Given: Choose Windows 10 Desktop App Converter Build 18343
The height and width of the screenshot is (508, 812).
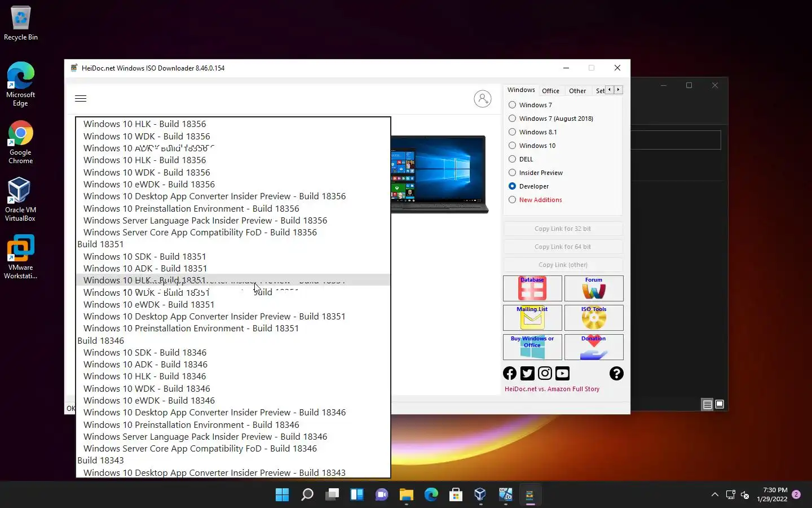Looking at the screenshot, I should pyautogui.click(x=233, y=472).
